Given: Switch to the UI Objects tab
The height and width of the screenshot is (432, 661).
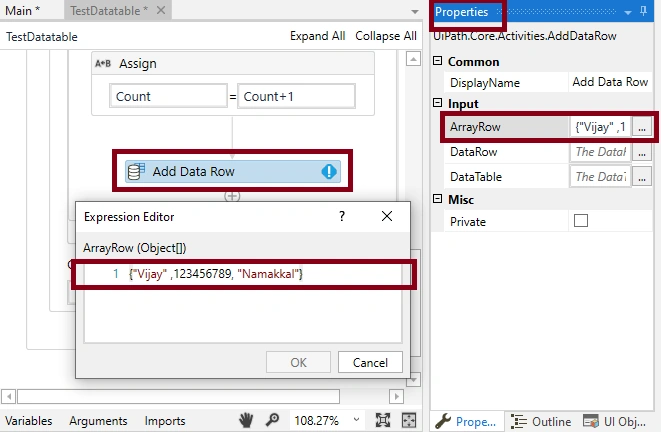Looking at the screenshot, I should tap(615, 421).
